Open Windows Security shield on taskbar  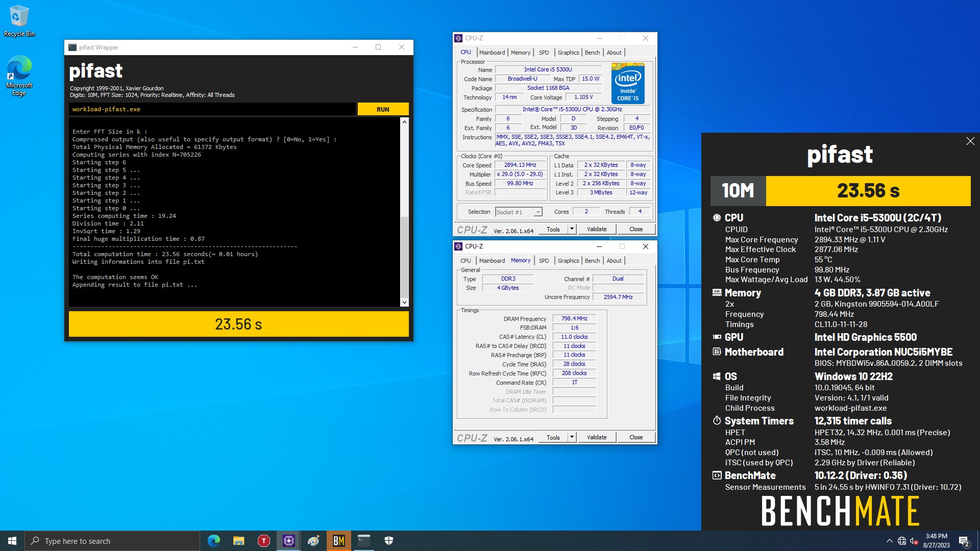tap(389, 541)
